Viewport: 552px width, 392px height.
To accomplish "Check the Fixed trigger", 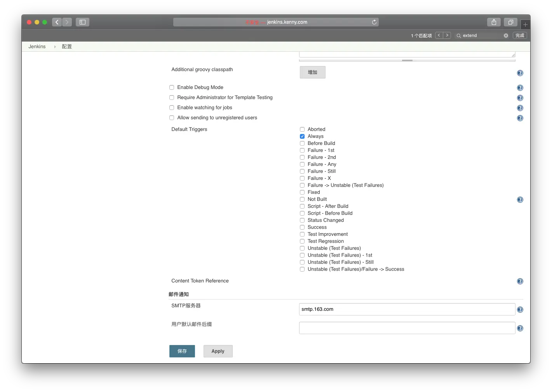I will (302, 192).
